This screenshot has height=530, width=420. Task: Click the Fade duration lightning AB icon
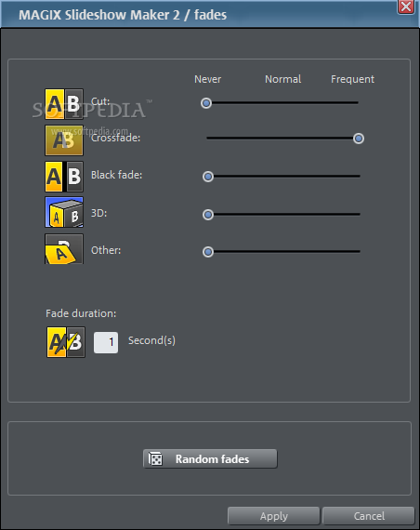pyautogui.click(x=66, y=342)
